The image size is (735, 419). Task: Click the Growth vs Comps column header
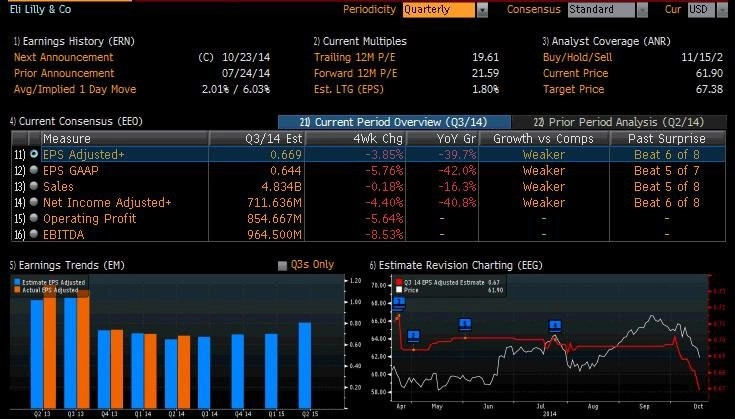click(x=544, y=138)
